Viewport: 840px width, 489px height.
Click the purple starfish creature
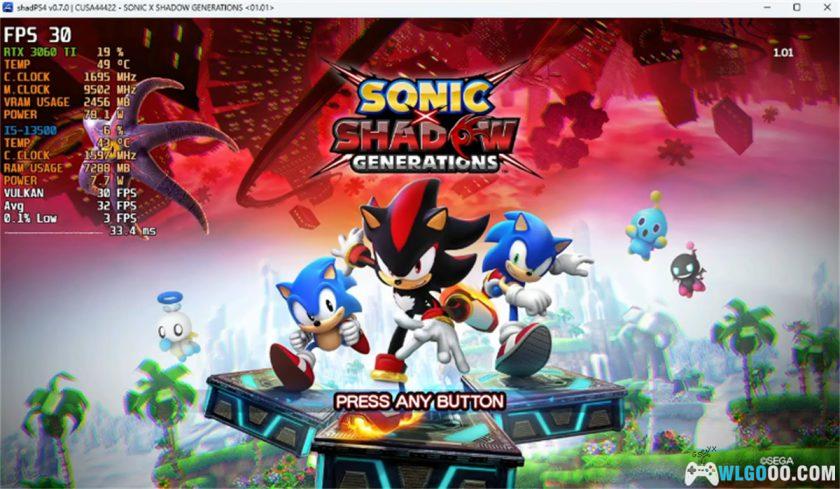click(x=155, y=147)
